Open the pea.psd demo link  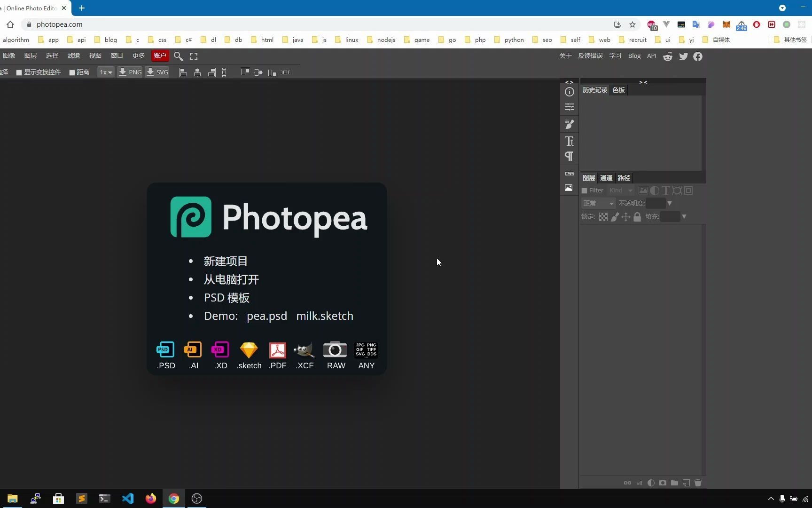pos(267,316)
